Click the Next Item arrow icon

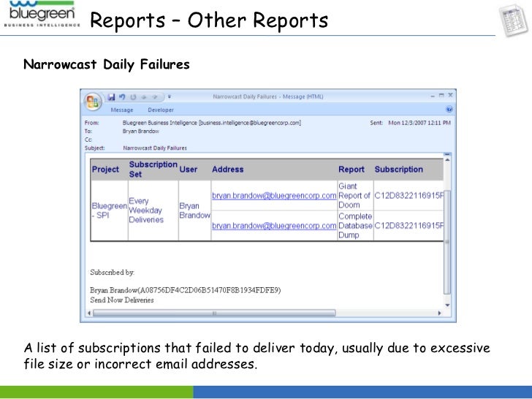pyautogui.click(x=155, y=97)
